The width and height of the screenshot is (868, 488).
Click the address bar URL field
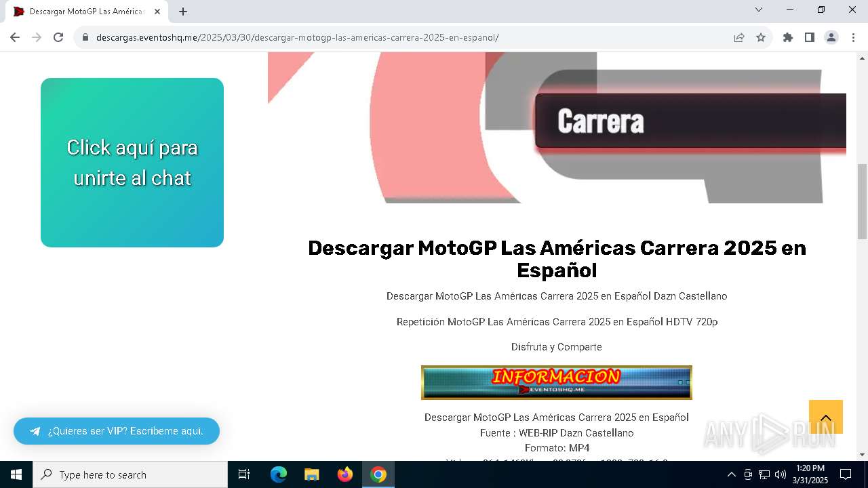[407, 37]
